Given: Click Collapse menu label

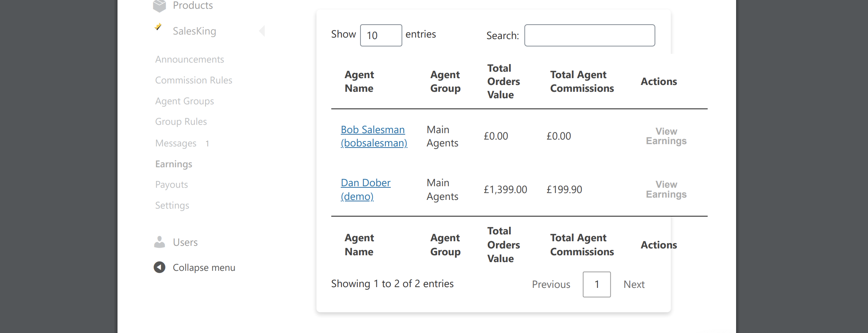Looking at the screenshot, I should pyautogui.click(x=204, y=268).
